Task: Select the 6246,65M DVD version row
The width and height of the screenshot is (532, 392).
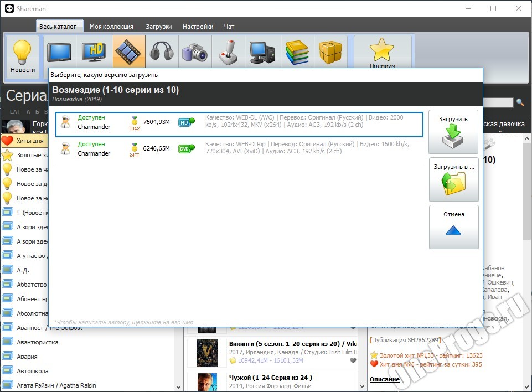Action: coord(239,148)
